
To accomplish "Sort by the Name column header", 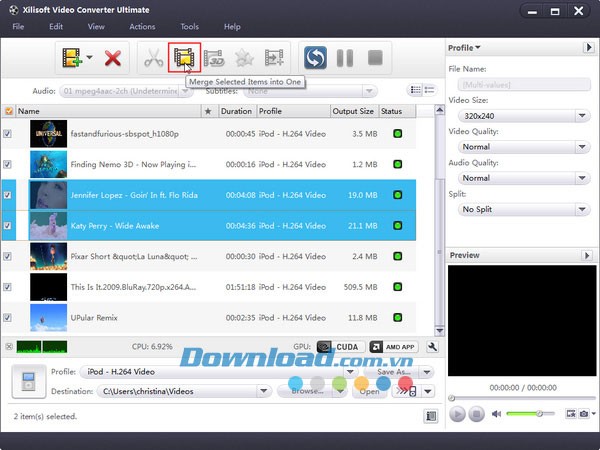I will (x=109, y=111).
